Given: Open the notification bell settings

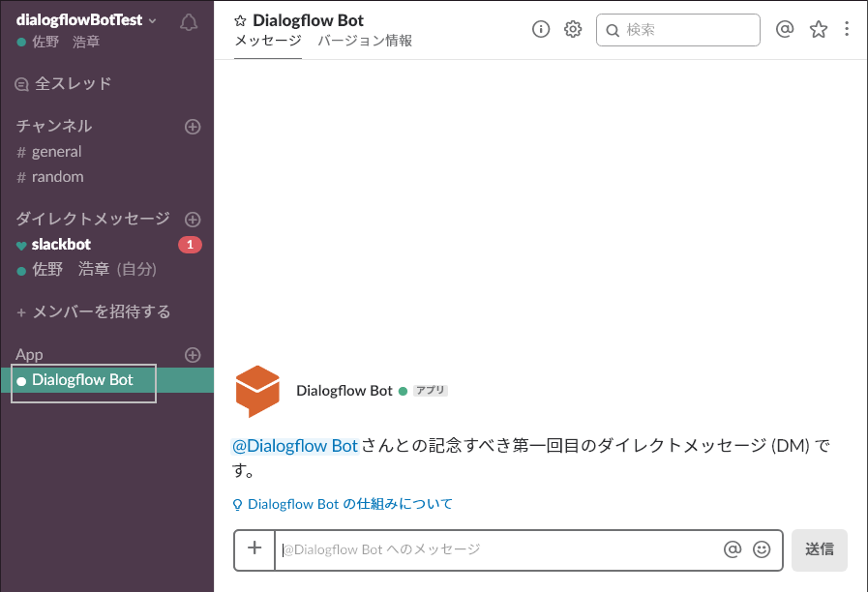Looking at the screenshot, I should point(189,19).
